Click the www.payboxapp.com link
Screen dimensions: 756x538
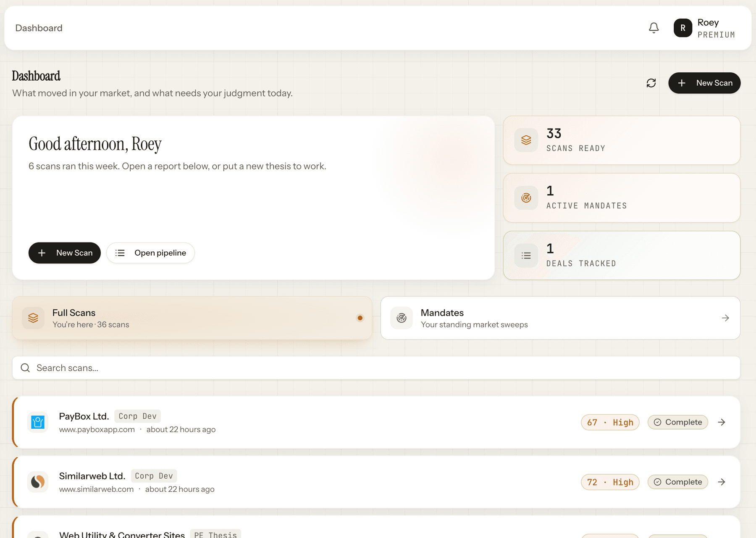[x=97, y=429]
